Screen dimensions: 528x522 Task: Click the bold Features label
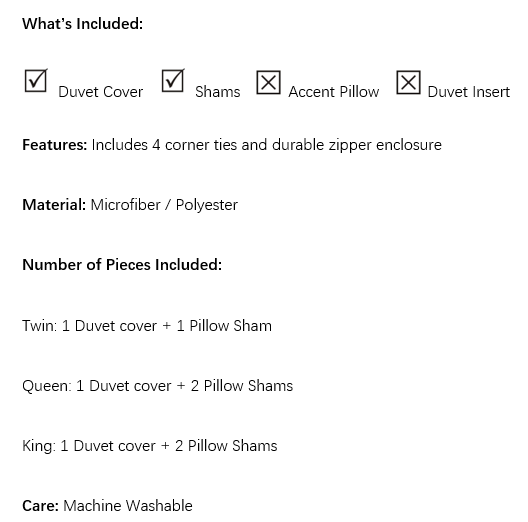[x=55, y=145]
